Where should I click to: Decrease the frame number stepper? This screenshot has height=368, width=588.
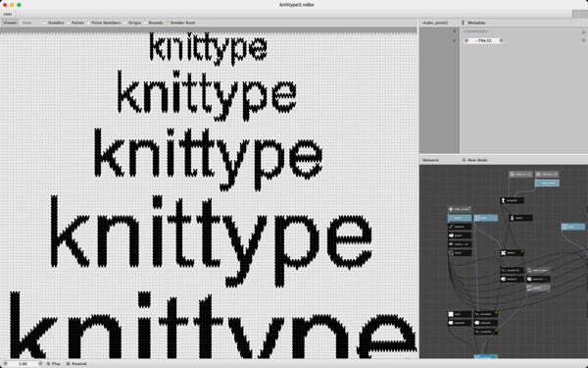tap(6, 363)
